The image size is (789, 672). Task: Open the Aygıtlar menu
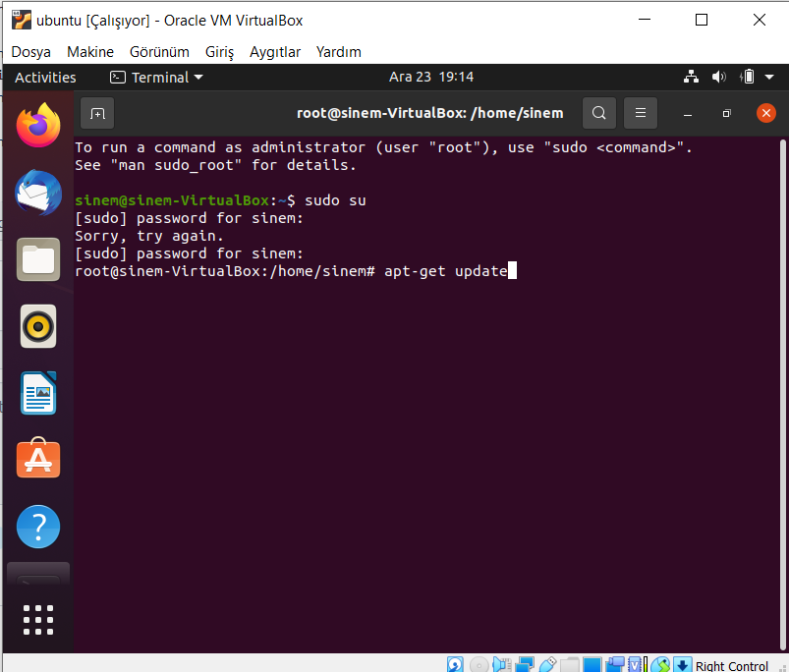[275, 52]
